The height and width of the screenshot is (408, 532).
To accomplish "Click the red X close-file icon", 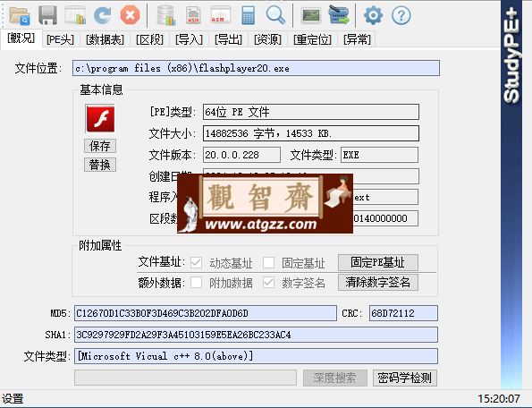I will coord(130,15).
